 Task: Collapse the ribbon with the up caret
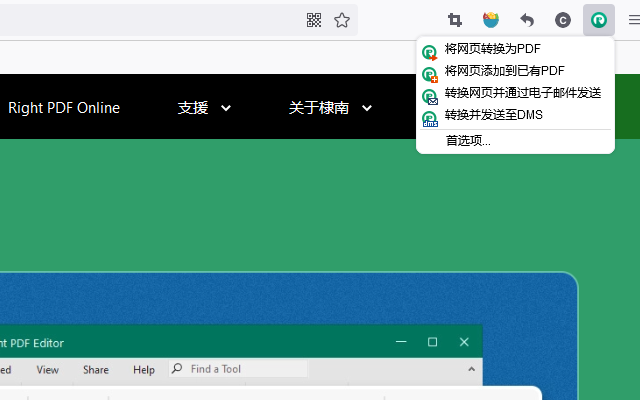click(471, 369)
